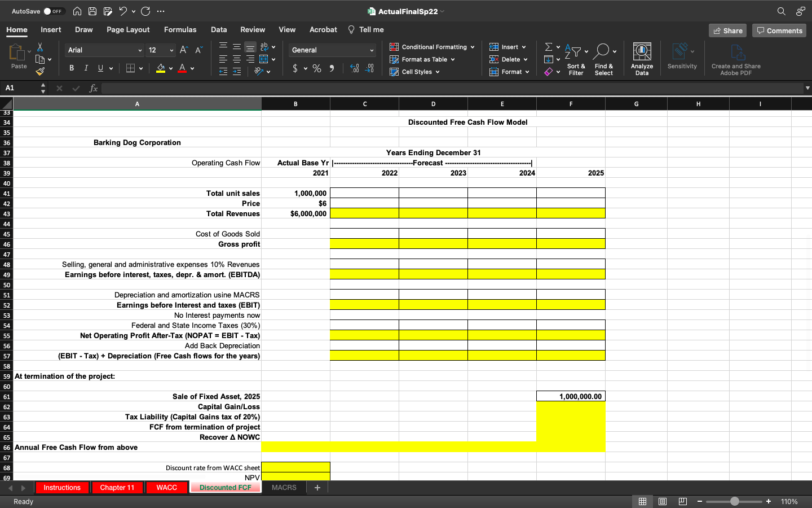Switch to the Page Layout ribbon tab
Viewport: 812px width, 508px height.
(x=128, y=30)
